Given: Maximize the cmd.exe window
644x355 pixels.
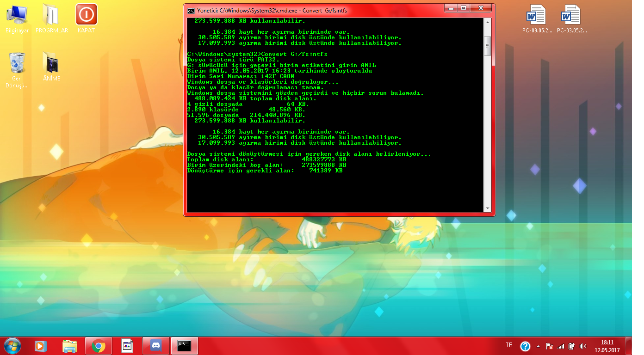Looking at the screenshot, I should (x=464, y=8).
